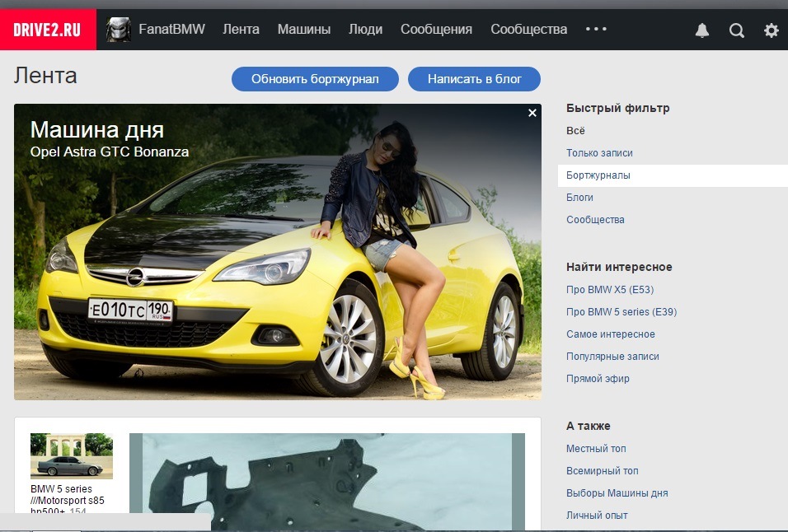Open the settings gear icon
Viewport: 788px width, 532px height.
click(x=771, y=30)
